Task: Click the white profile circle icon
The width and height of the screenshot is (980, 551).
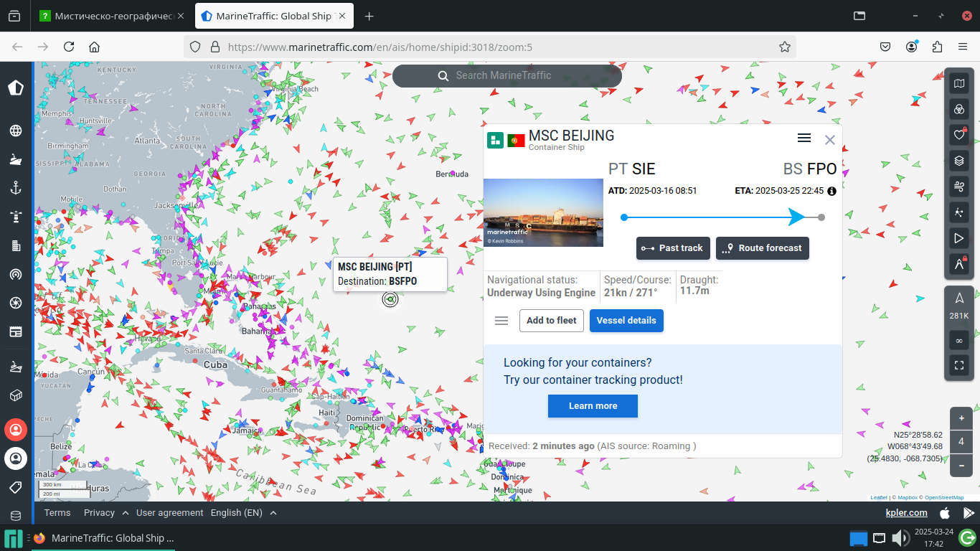Action: tap(16, 458)
